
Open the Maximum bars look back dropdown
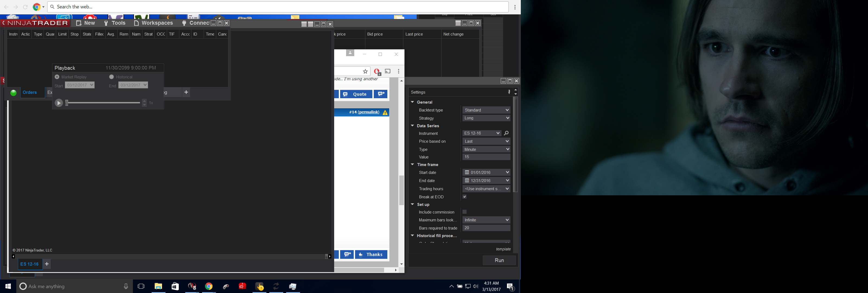click(486, 220)
